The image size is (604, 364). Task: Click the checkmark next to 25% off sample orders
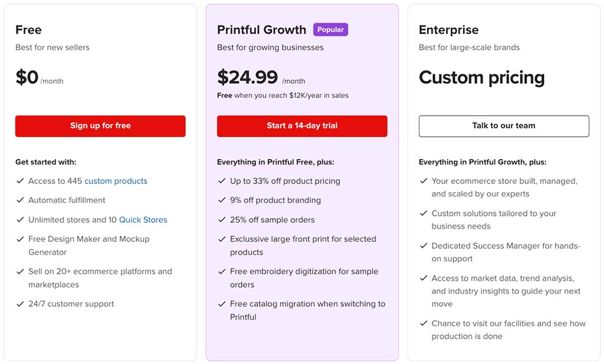point(222,219)
